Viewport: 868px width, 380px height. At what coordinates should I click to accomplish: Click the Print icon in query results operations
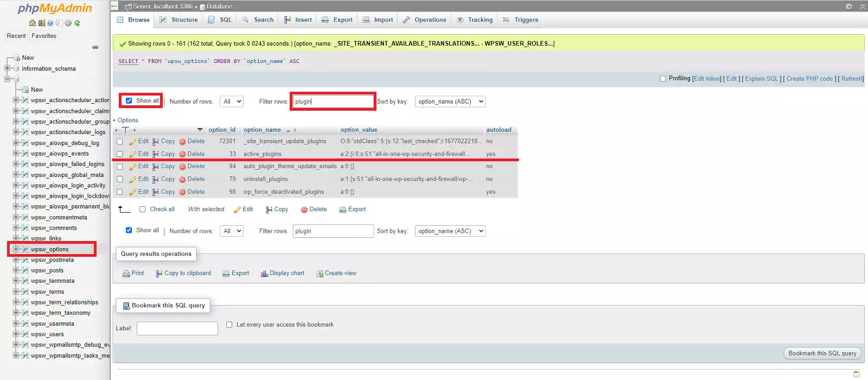(126, 274)
